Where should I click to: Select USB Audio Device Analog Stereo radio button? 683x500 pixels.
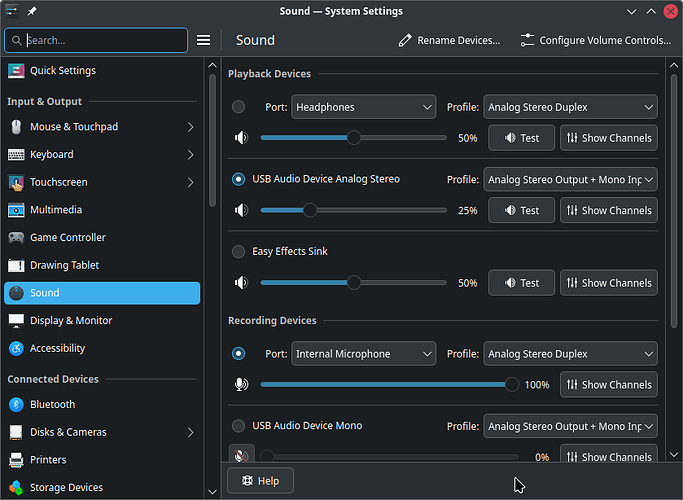tap(238, 179)
